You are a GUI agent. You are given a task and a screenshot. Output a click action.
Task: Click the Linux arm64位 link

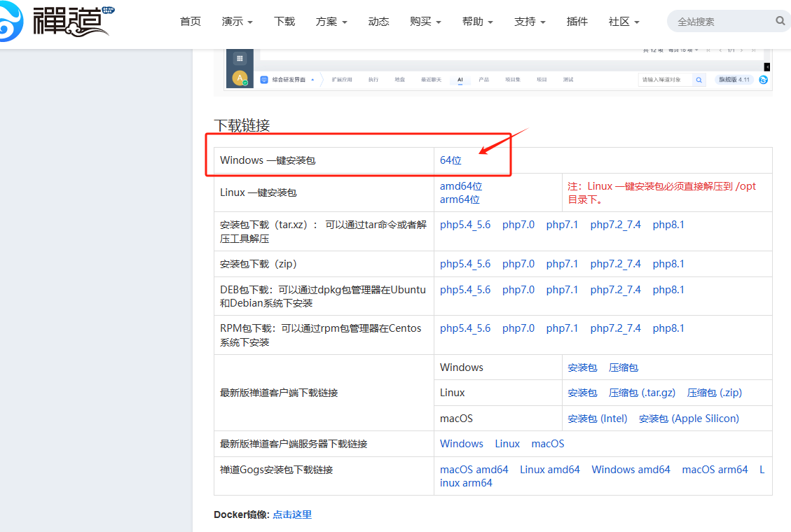pos(460,199)
